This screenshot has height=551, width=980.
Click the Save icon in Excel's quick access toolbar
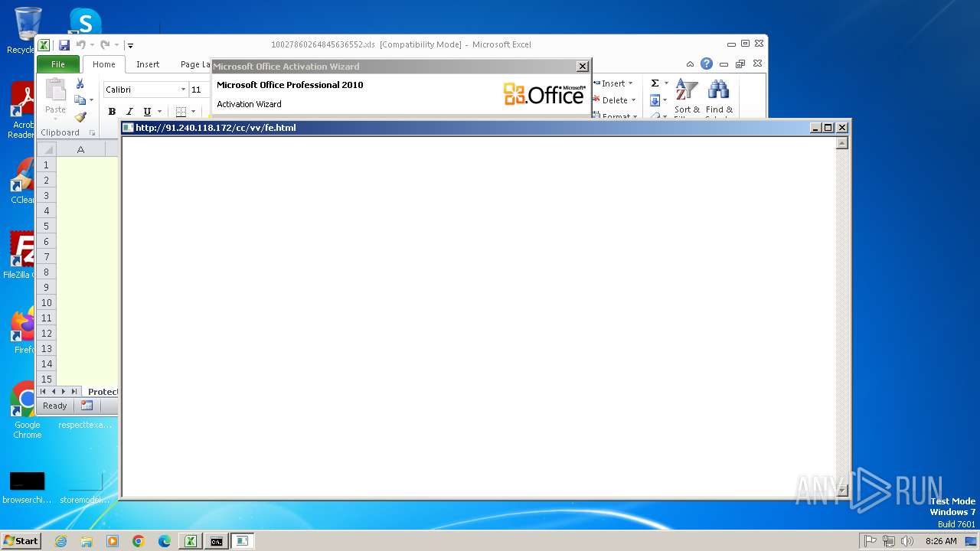(x=64, y=45)
